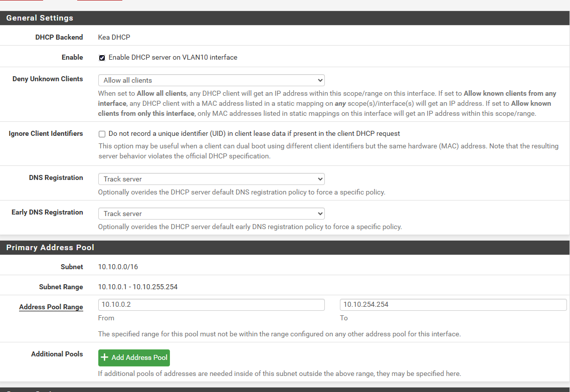Screen dimensions: 570x392
Task: Open the Deny Unknown Clients dropdown
Action: click(211, 80)
